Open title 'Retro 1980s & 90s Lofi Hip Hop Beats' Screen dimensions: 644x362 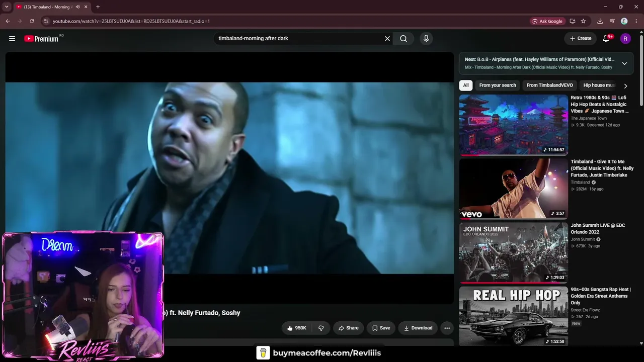point(599,104)
